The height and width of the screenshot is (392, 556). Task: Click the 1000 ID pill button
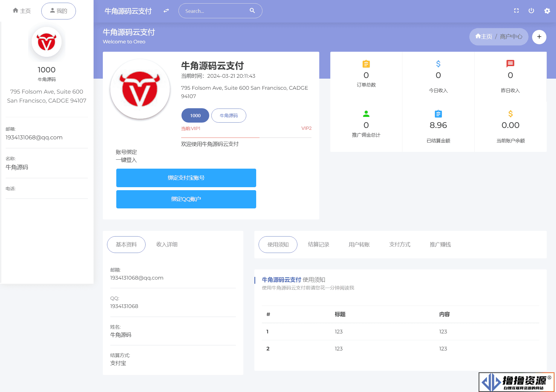195,115
